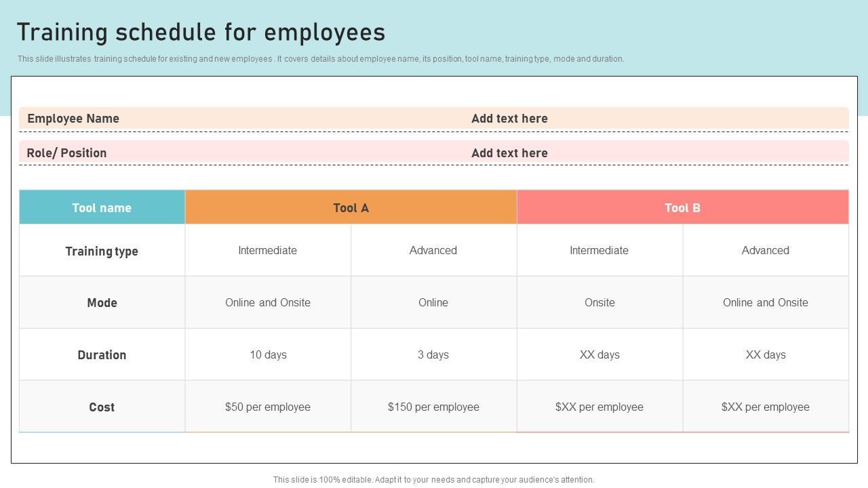Click the '100% editable' footer note
Image resolution: width=868 pixels, height=488 pixels.
[433, 480]
